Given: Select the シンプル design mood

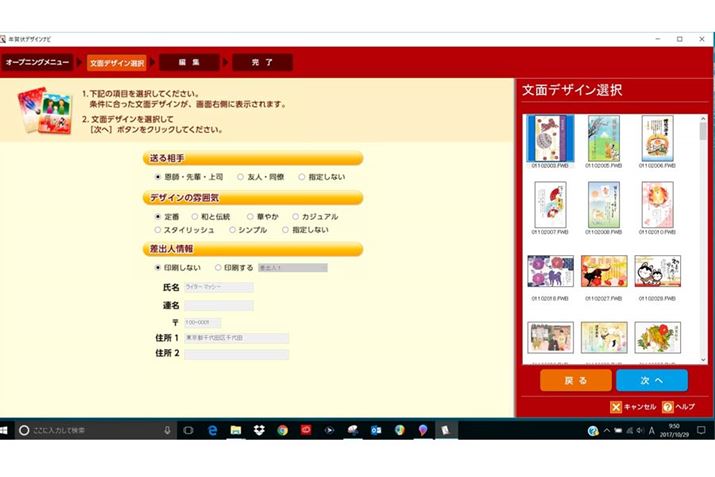Looking at the screenshot, I should coord(232,230).
